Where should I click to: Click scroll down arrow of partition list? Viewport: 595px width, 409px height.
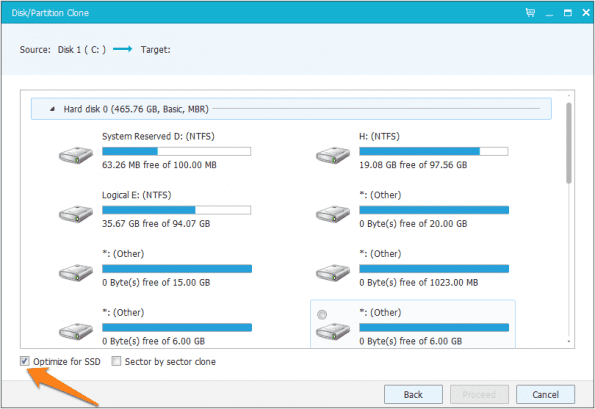tap(568, 341)
